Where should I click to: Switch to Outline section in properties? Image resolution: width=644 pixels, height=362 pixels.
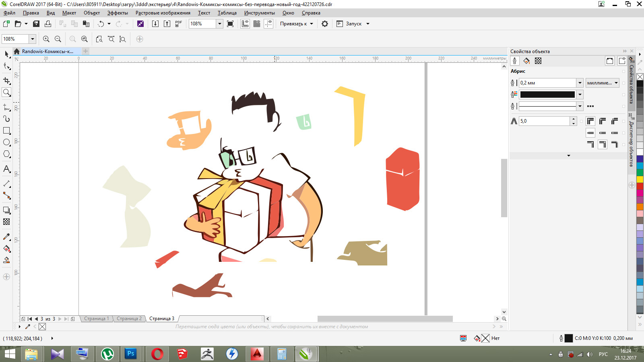514,61
